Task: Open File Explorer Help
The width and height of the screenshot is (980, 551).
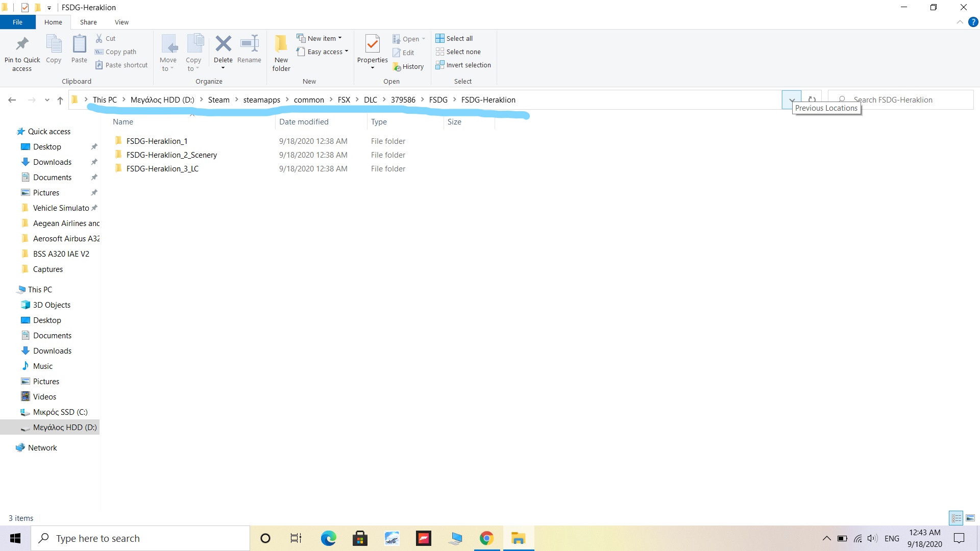Action: point(973,22)
